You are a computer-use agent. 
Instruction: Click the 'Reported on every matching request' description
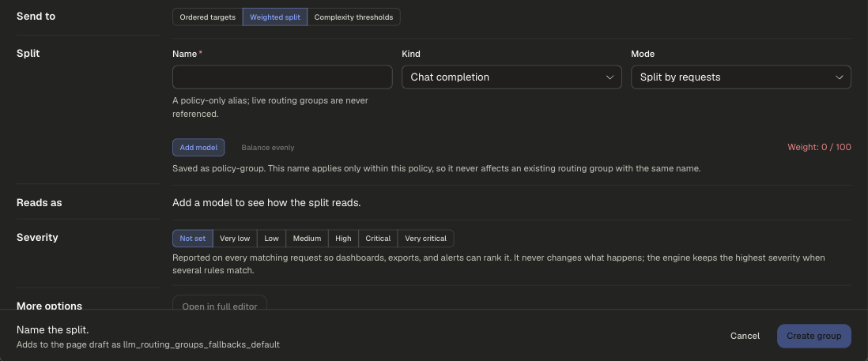[x=498, y=265]
